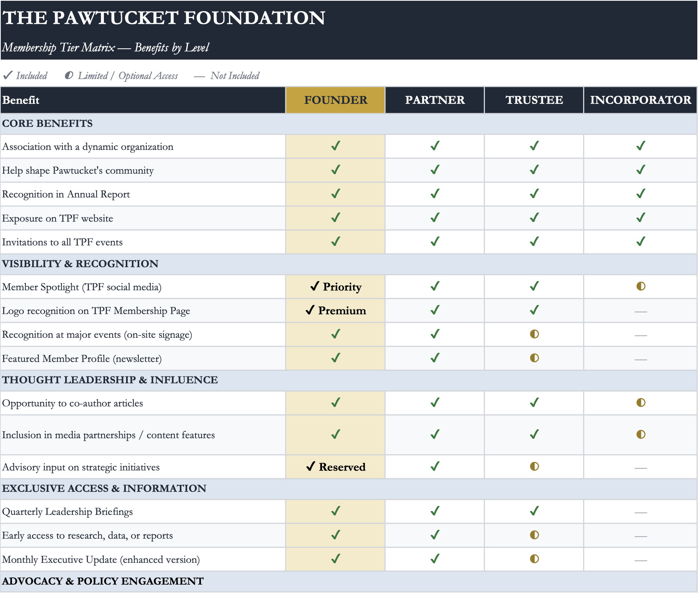
Task: Click 'Invitations to all TPF events' benefit label
Action: click(62, 242)
